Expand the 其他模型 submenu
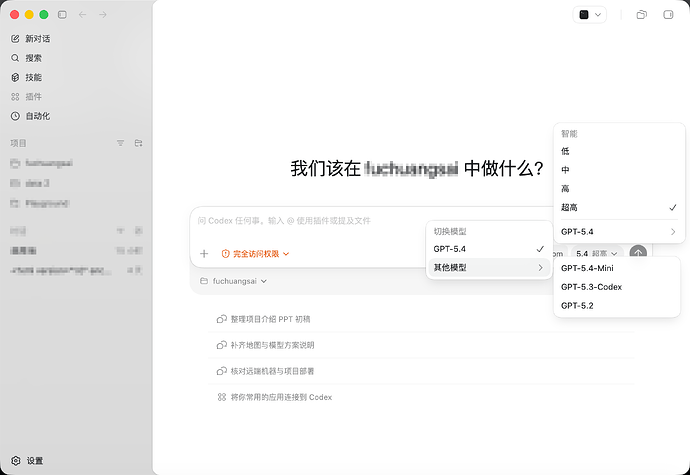Viewport: 690px width, 475px height. (488, 267)
